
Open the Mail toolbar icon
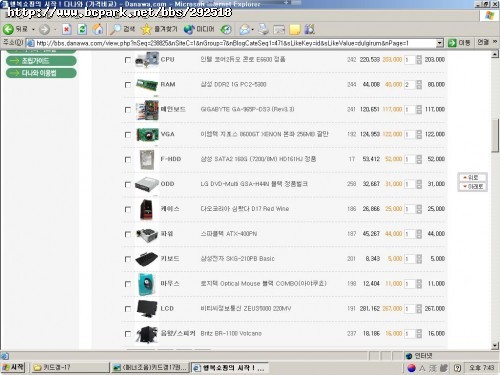point(245,30)
